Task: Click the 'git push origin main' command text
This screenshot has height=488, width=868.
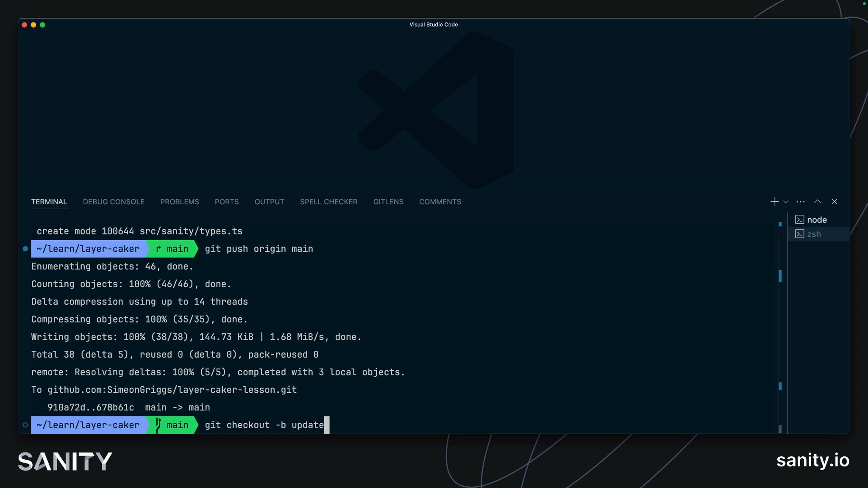Action: click(x=259, y=249)
